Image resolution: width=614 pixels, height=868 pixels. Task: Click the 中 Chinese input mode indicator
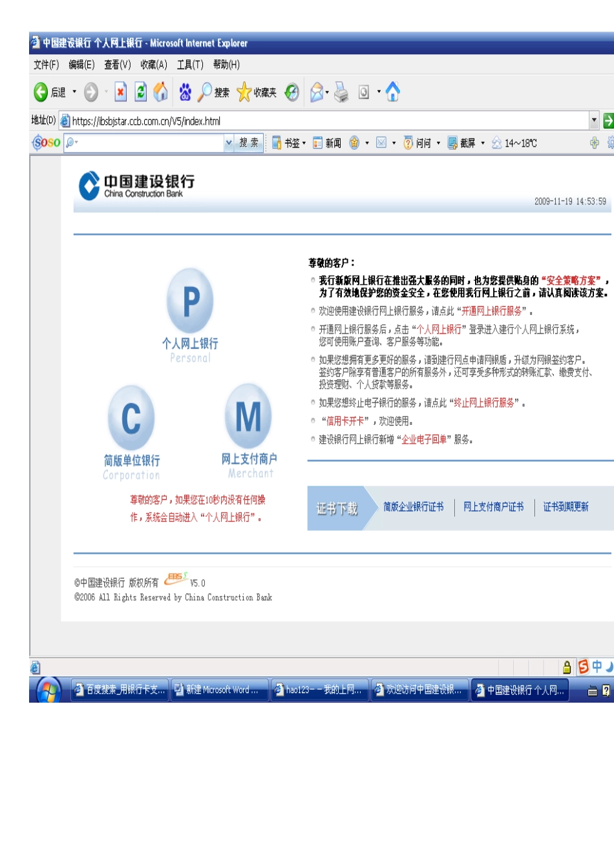[x=597, y=666]
